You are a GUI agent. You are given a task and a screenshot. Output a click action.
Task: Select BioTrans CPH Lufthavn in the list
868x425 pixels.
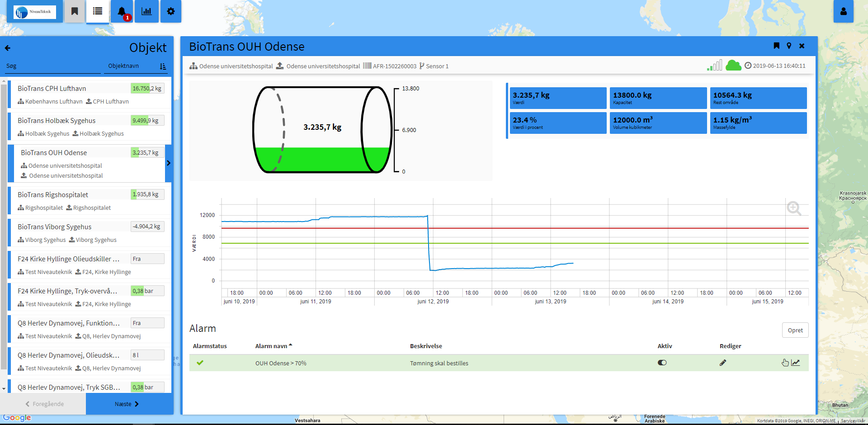tap(90, 94)
